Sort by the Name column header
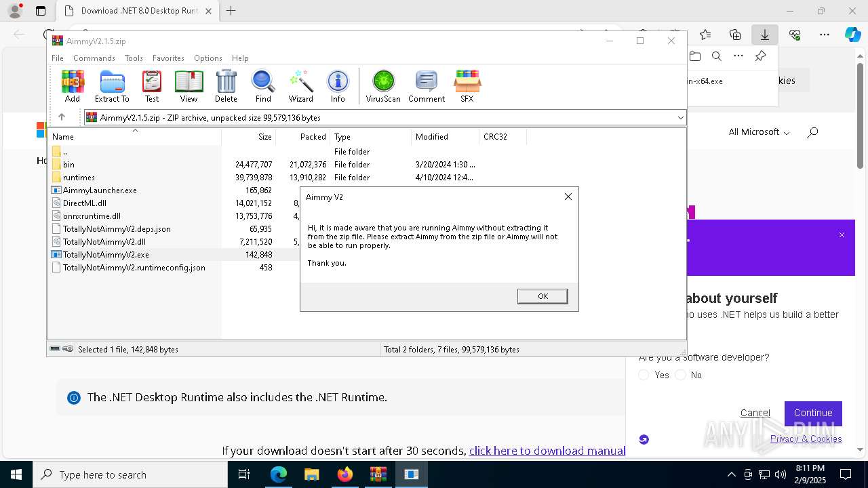Image resolution: width=868 pixels, height=488 pixels. point(134,137)
